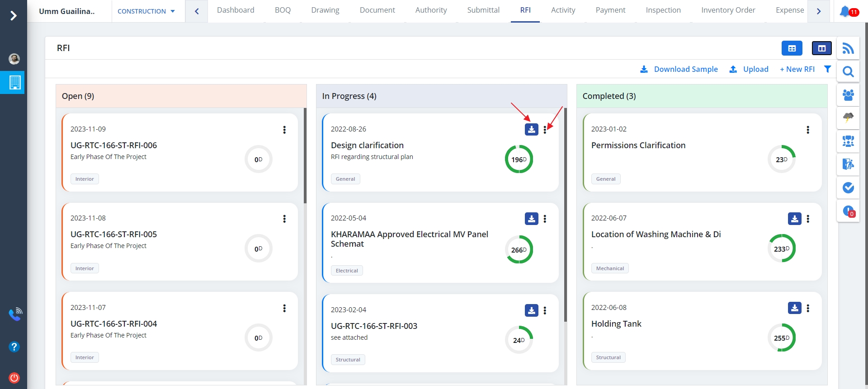Open the RSS feed icon in right sidebar
The image size is (868, 389).
pyautogui.click(x=848, y=48)
